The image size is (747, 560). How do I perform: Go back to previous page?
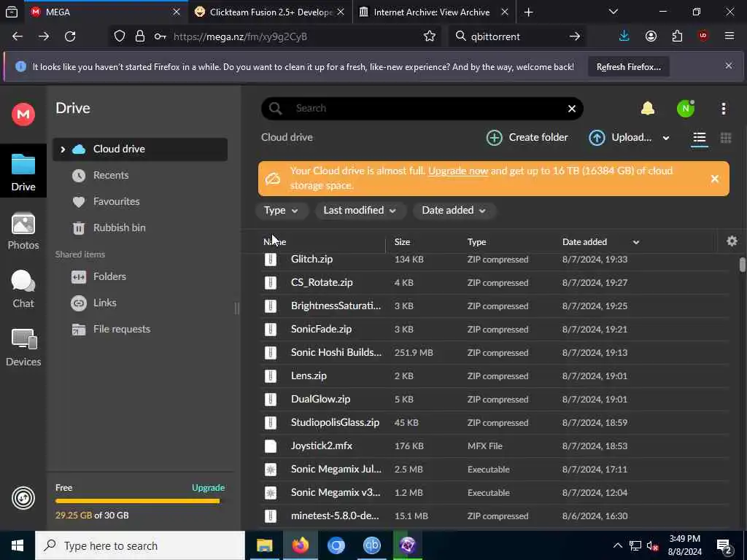[18, 36]
